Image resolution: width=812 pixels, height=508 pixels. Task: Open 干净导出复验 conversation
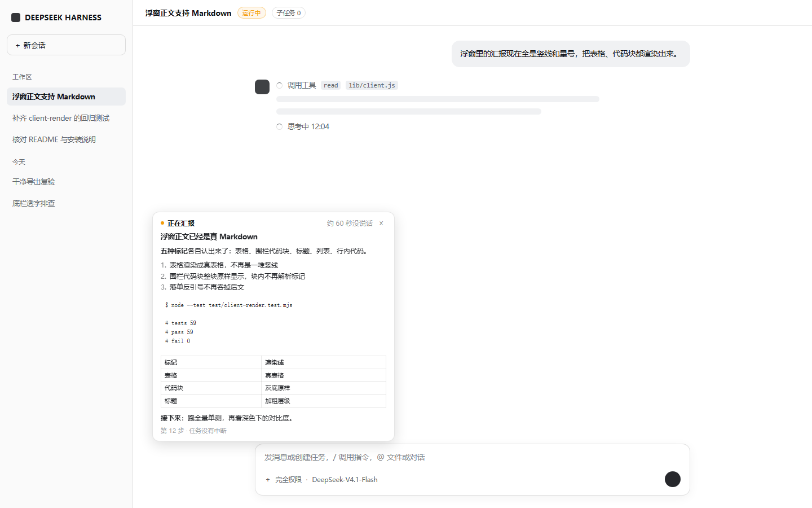coord(66,182)
